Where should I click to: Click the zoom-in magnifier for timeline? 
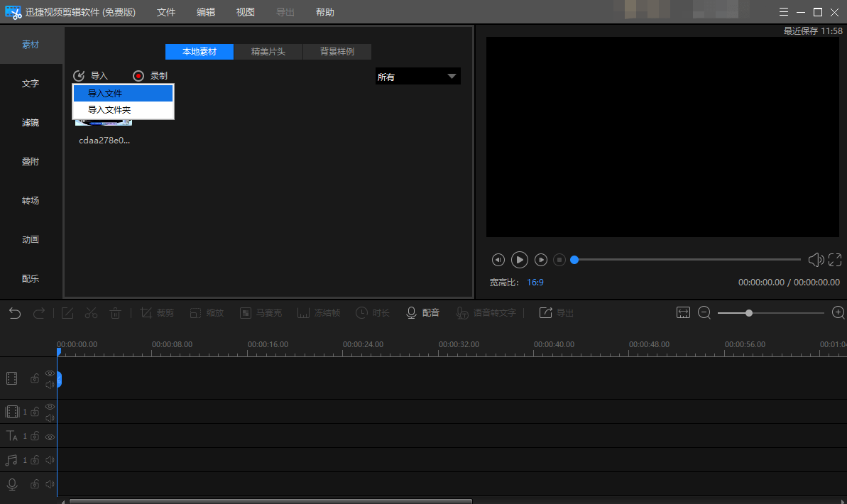(838, 313)
